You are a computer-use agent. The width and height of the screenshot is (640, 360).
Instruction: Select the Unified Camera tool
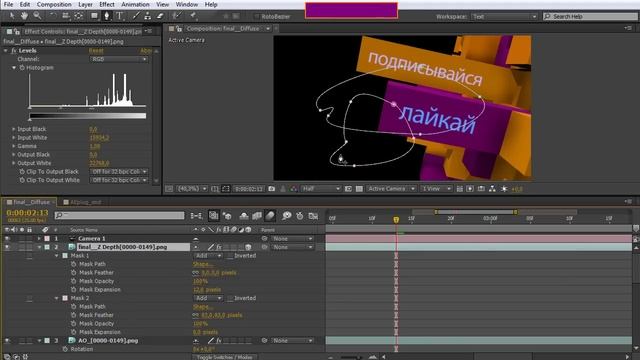66,16
